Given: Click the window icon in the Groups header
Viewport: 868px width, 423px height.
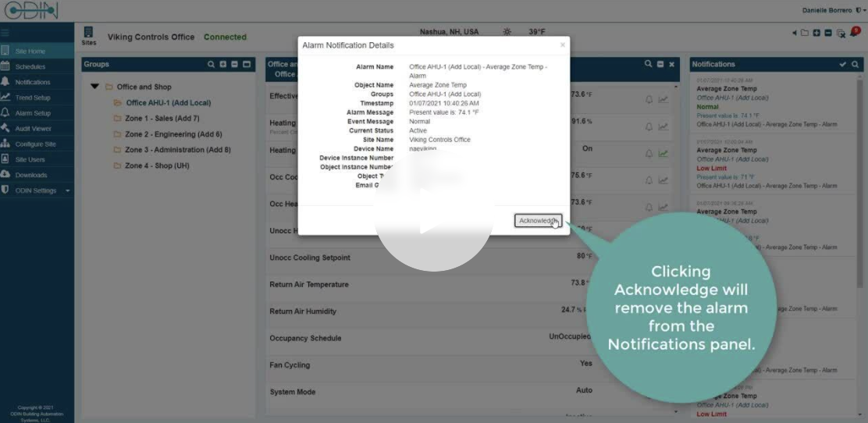Looking at the screenshot, I should point(247,64).
